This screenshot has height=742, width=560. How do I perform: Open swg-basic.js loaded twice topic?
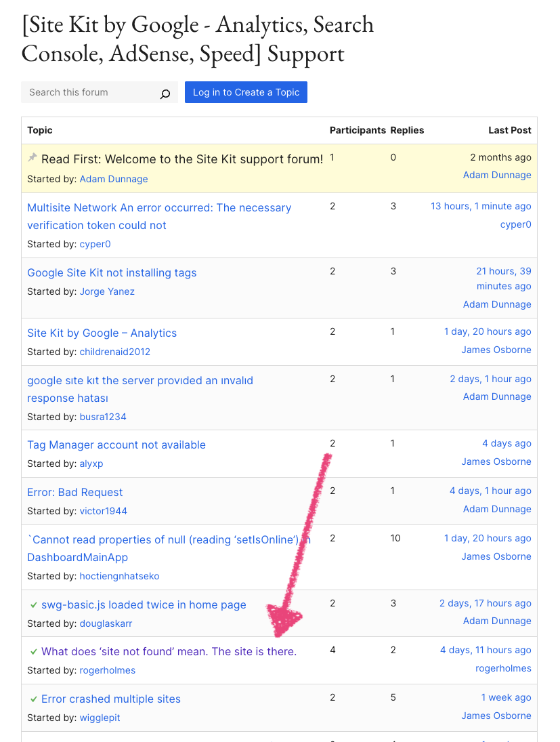[144, 605]
